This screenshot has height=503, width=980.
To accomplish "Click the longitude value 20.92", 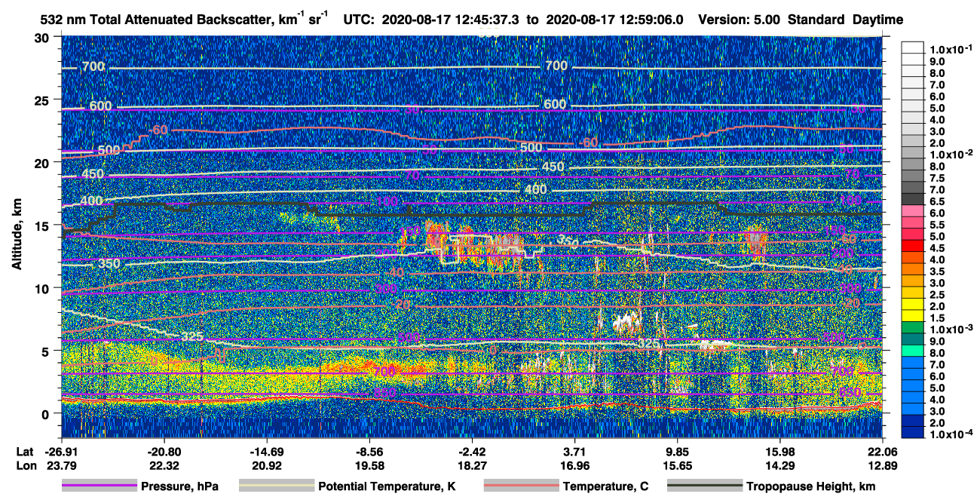I will click(x=266, y=465).
